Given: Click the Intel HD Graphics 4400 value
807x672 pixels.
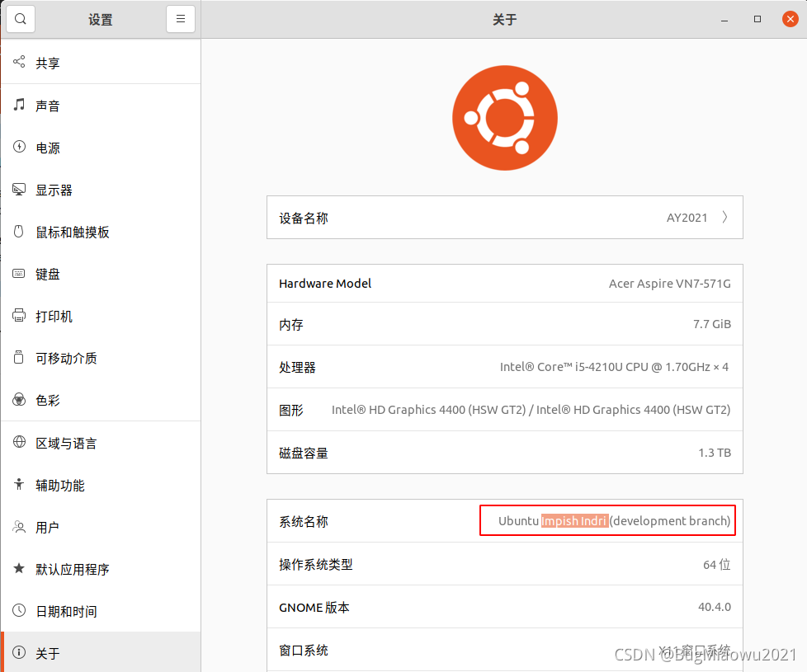Looking at the screenshot, I should tap(531, 410).
